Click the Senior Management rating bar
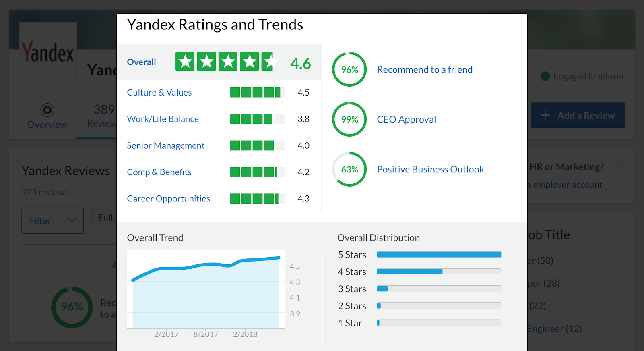 coord(257,145)
